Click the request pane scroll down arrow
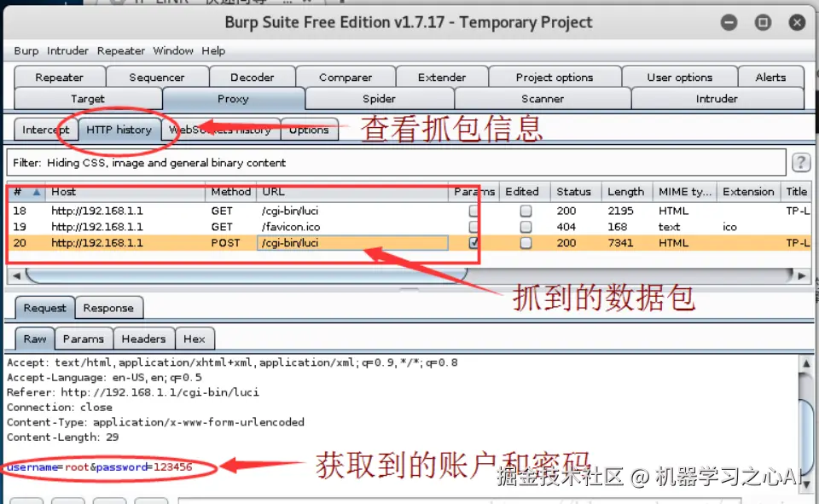Viewport: 819px width, 504px height. point(806,484)
